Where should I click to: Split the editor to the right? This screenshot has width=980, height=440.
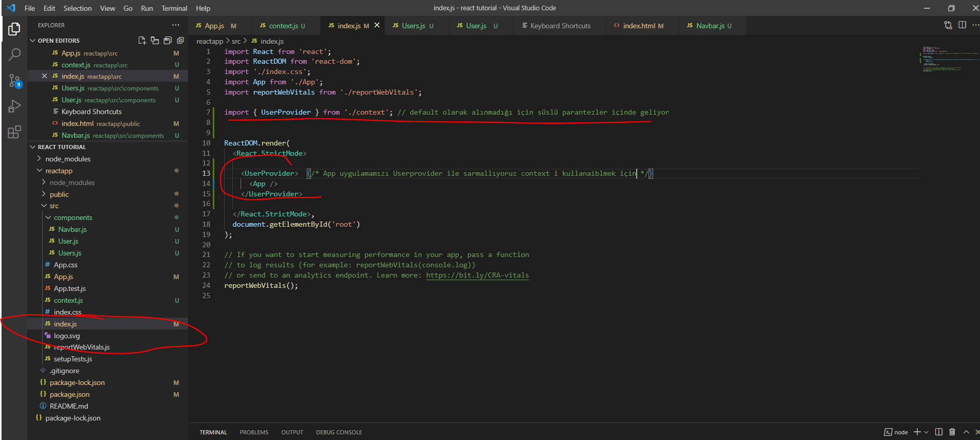click(962, 25)
